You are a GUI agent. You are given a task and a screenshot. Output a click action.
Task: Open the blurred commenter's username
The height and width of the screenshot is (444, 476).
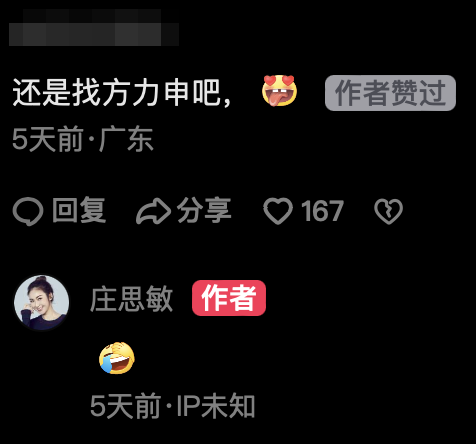click(94, 28)
